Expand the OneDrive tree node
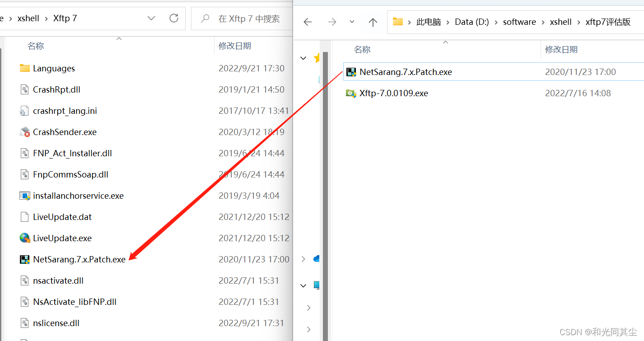The width and height of the screenshot is (644, 341). coord(303,259)
